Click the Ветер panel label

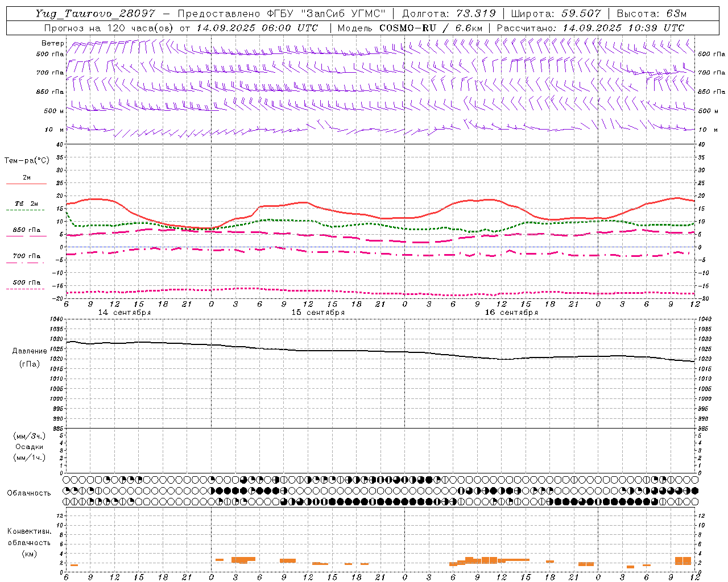(53, 43)
